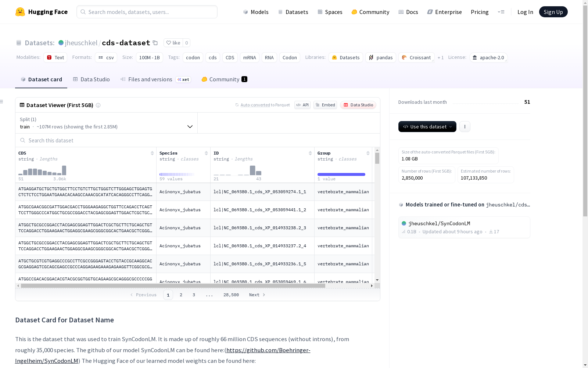Viewport: 588px width, 368px height.
Task: Go to page 2 of the dataset
Action: 181,295
